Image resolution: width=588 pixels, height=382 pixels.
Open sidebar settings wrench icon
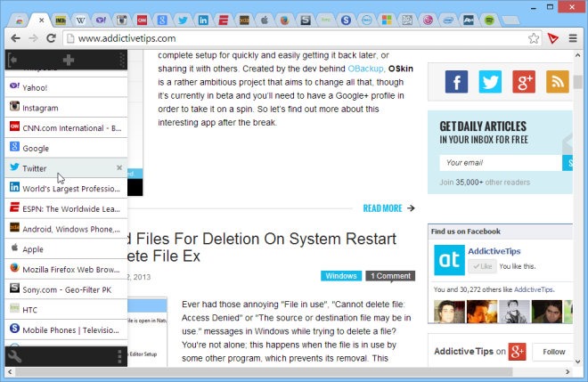14,356
